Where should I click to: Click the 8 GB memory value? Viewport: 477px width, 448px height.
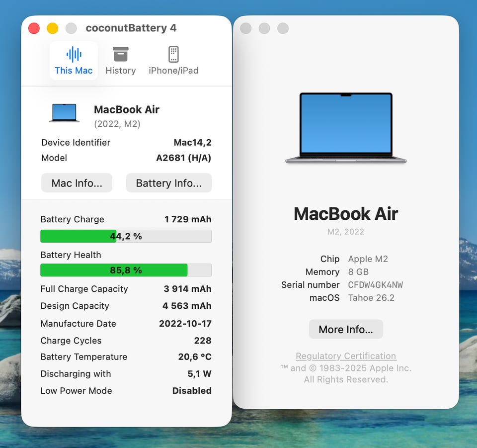[x=358, y=271]
